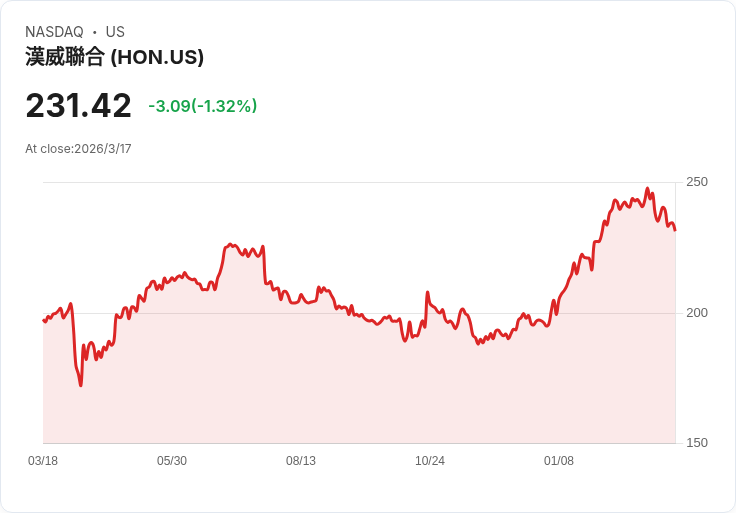Click the first data point of the price line
The height and width of the screenshot is (513, 736).
pos(44,321)
